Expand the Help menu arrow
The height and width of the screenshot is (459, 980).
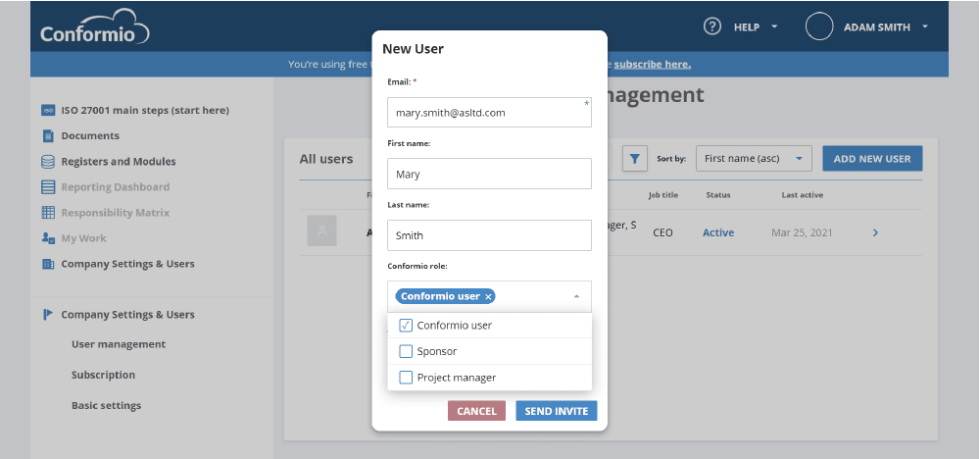[x=774, y=26]
